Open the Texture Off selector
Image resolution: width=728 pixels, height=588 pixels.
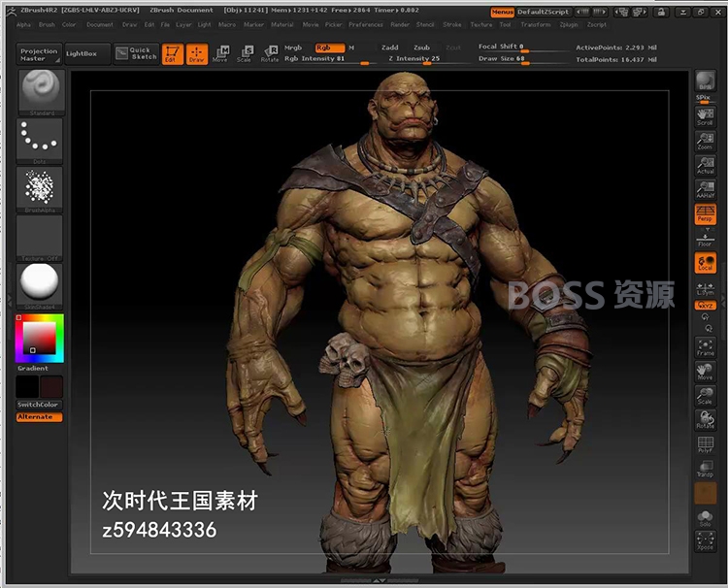point(40,238)
